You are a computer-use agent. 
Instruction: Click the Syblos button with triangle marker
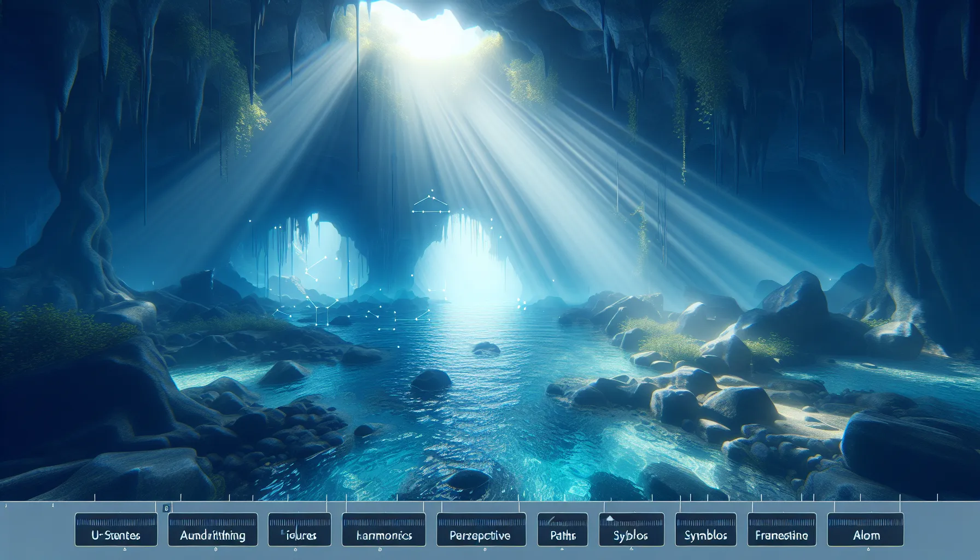tap(632, 529)
